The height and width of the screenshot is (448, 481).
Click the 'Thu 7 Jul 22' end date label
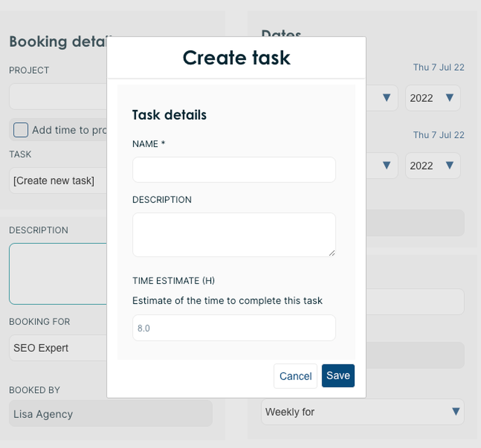439,135
